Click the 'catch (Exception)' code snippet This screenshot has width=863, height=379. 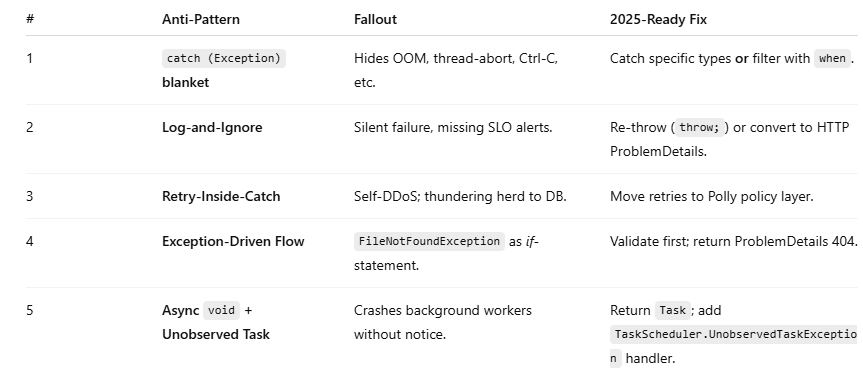pyautogui.click(x=224, y=58)
